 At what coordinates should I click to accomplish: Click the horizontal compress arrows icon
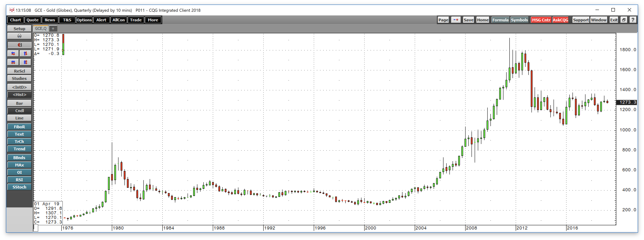(x=13, y=62)
